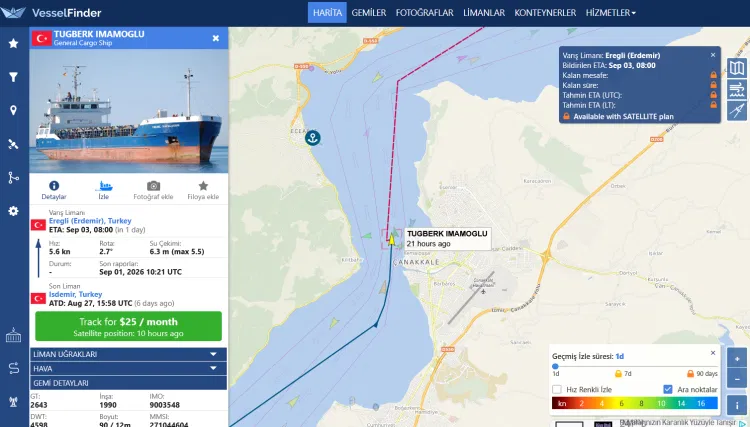Open the antenna station icon in sidebar
Viewport: 750px width, 427px height.
coord(13,402)
